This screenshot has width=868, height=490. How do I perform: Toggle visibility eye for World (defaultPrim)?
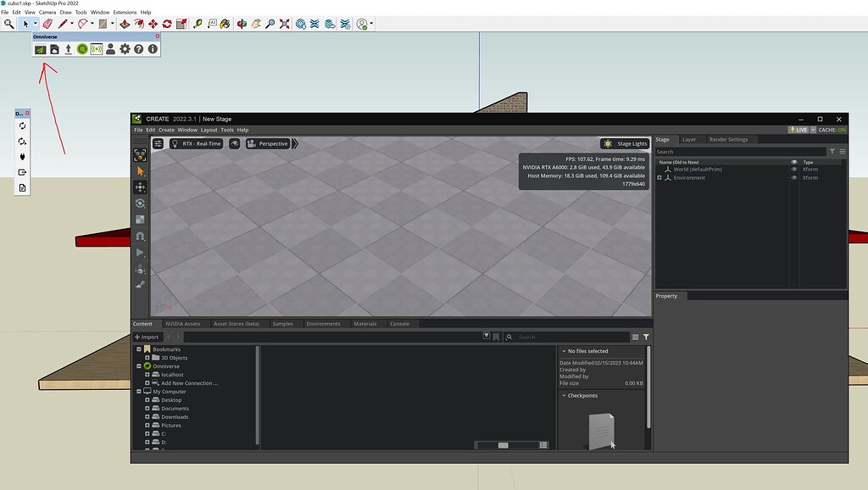point(794,169)
